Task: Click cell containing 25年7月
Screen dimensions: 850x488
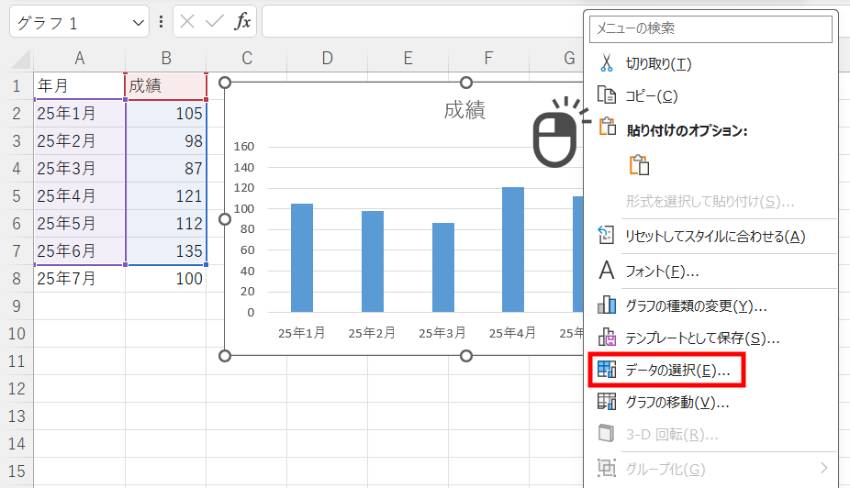Action: tap(79, 278)
